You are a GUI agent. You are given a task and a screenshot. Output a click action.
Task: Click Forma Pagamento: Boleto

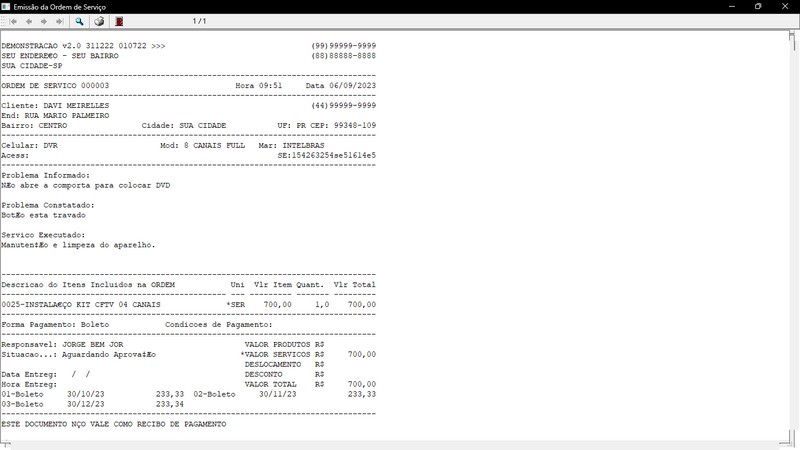tap(55, 324)
